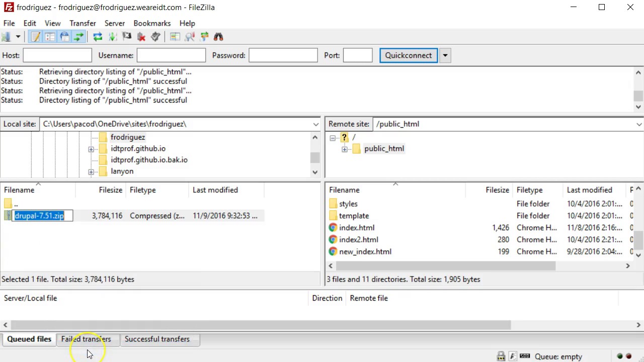The width and height of the screenshot is (644, 362).
Task: Cancel the current operation icon
Action: click(127, 37)
